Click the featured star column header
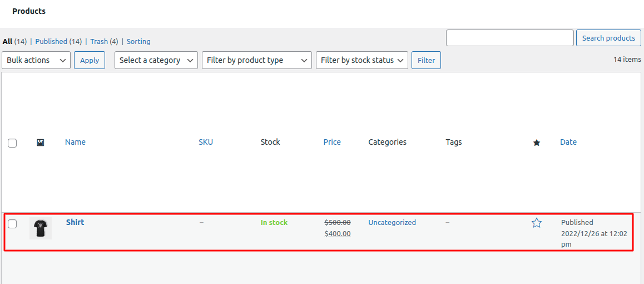644x284 pixels. click(x=536, y=143)
